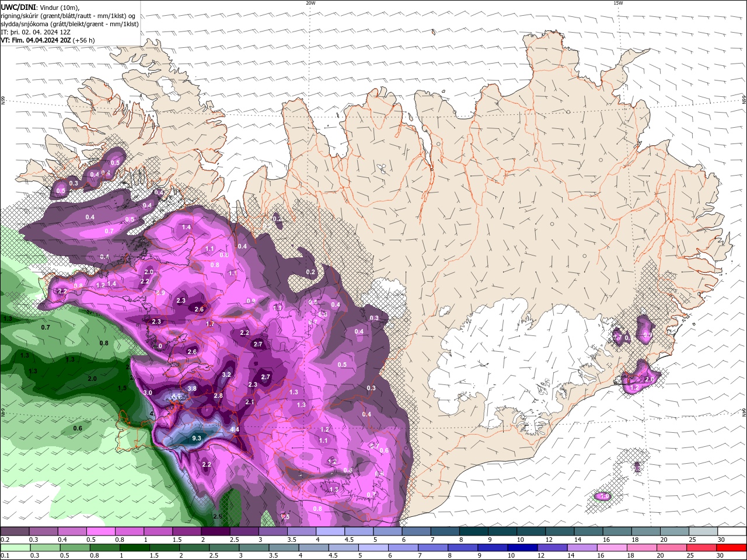Screen dimensions: 747x560
Task: Click the 3.2 precipitation value on the map
Action: (227, 374)
